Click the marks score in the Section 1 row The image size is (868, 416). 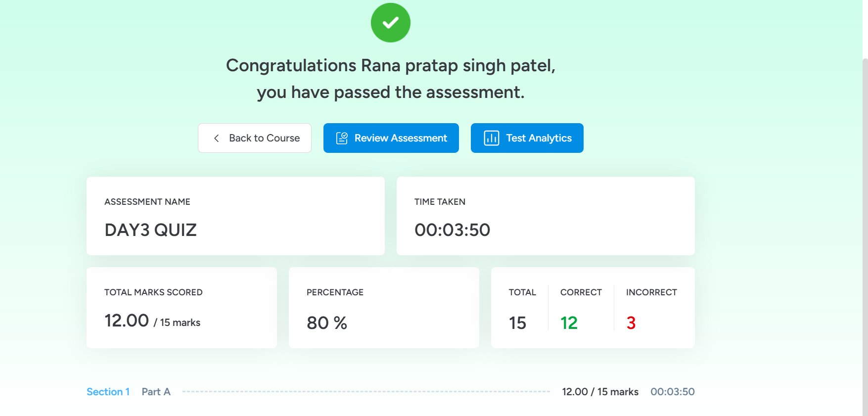coord(600,392)
